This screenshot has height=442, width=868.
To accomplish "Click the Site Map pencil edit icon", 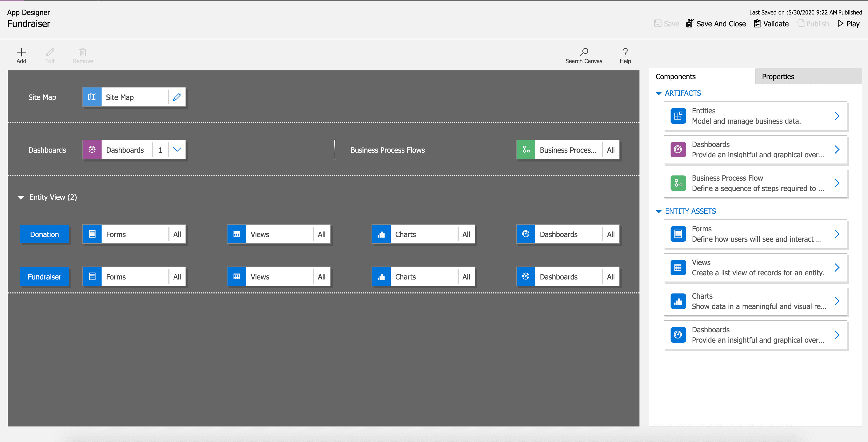I will 177,97.
